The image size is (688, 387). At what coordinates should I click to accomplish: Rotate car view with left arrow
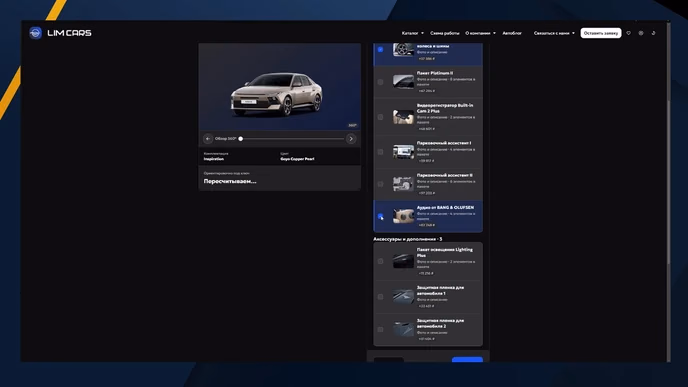208,139
